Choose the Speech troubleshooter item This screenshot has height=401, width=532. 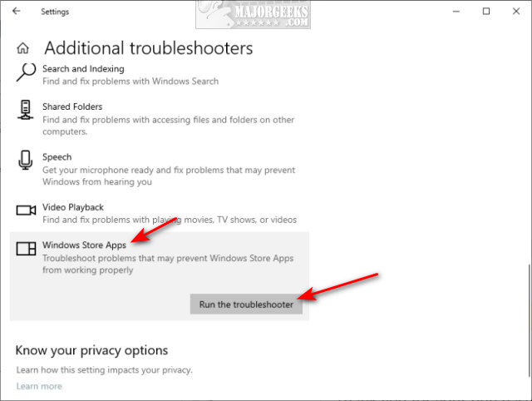coord(57,157)
